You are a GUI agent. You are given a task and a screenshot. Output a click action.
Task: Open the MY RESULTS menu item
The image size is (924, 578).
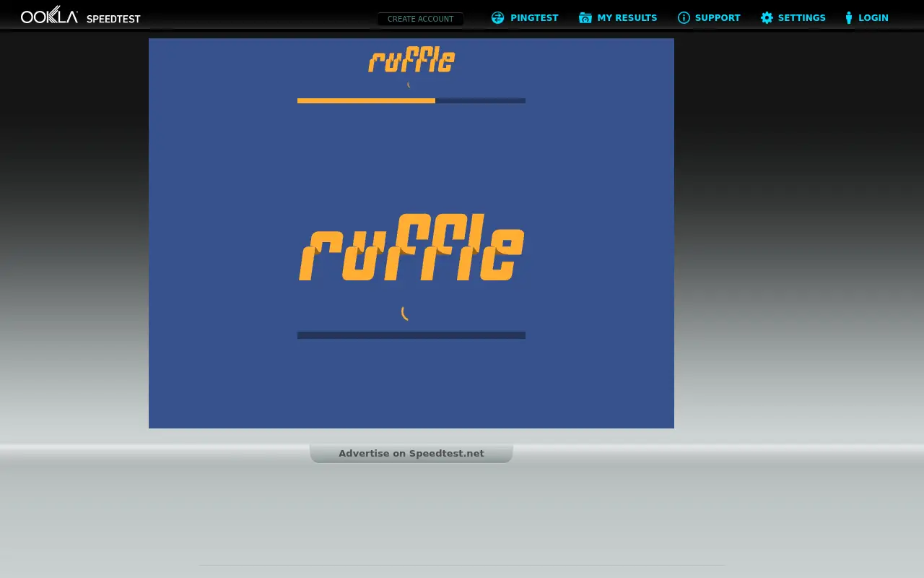(627, 18)
